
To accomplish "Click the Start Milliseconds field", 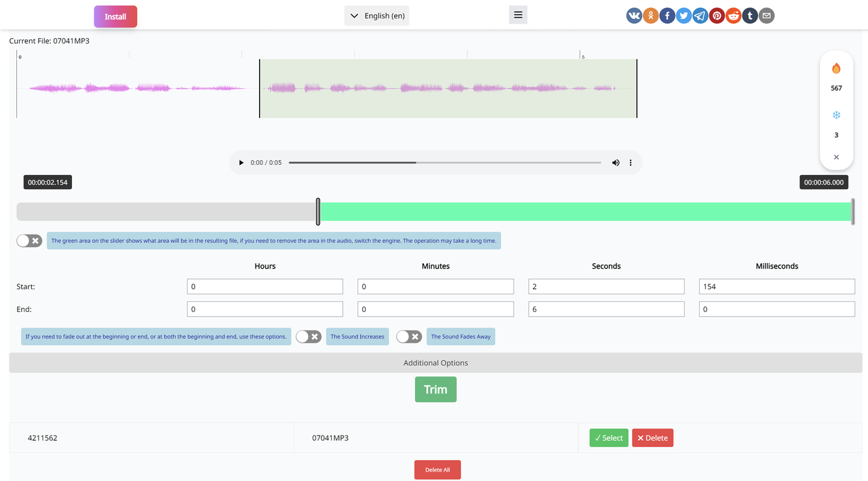I will click(x=777, y=286).
